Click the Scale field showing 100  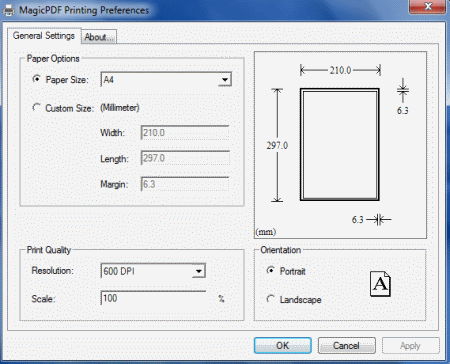(153, 298)
